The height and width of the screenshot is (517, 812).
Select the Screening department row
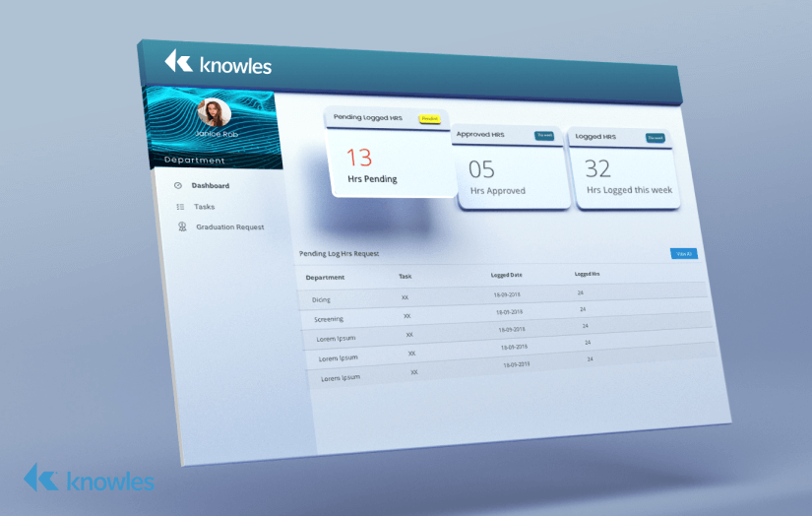point(506,314)
